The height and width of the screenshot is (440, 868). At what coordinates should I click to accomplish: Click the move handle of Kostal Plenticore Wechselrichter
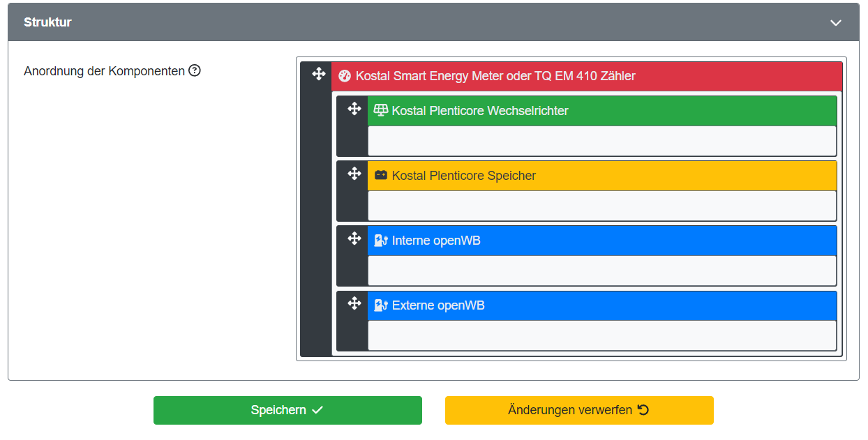click(354, 109)
